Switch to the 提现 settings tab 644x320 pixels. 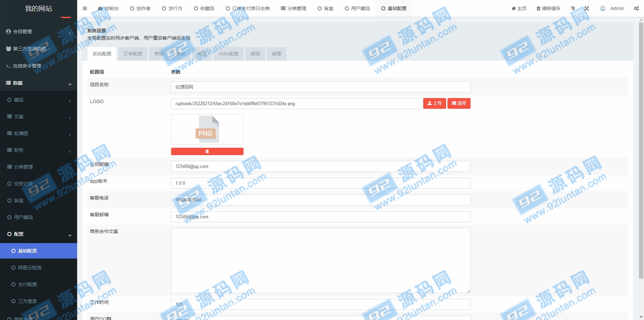pos(255,54)
